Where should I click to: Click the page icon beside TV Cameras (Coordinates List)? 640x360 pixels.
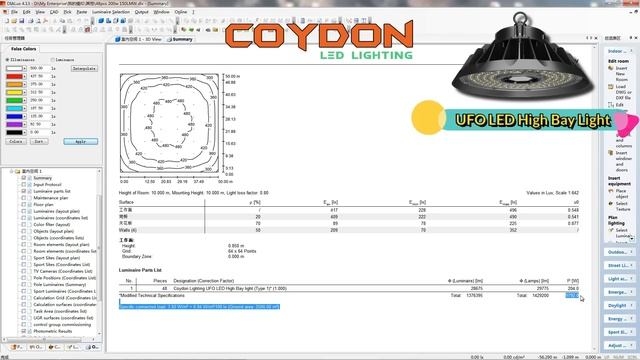click(x=29, y=271)
